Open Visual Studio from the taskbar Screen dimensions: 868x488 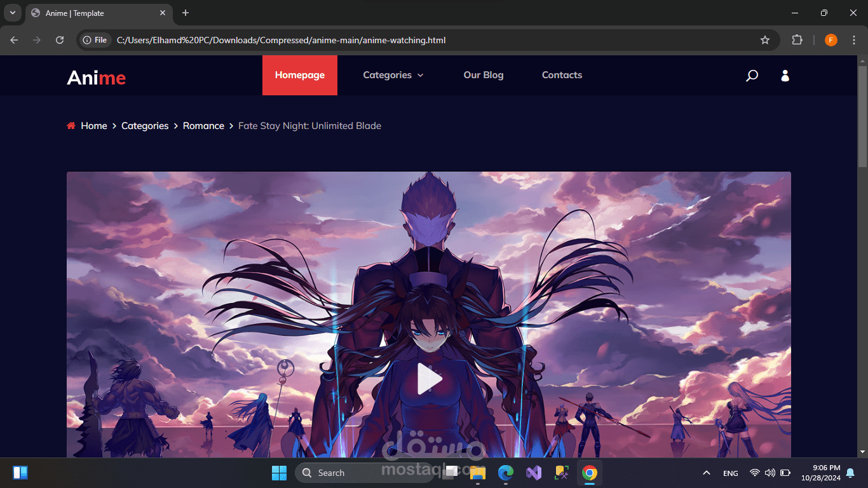[x=534, y=473]
